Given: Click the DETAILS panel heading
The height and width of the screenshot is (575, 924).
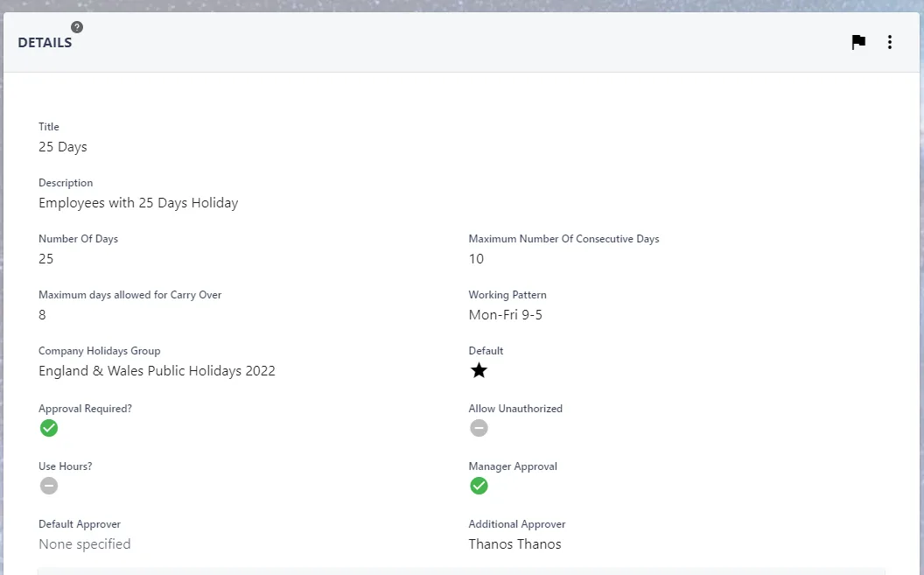Looking at the screenshot, I should tap(45, 42).
